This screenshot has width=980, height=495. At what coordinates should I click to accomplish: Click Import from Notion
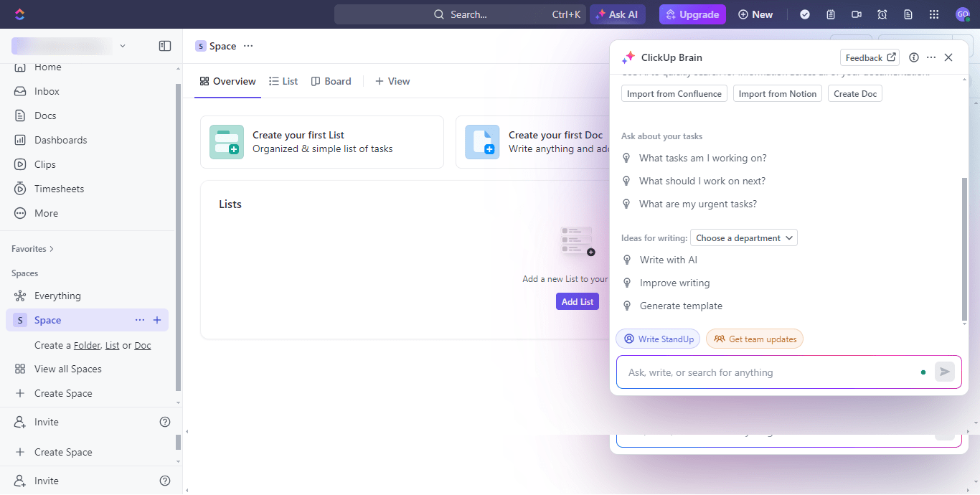(778, 93)
